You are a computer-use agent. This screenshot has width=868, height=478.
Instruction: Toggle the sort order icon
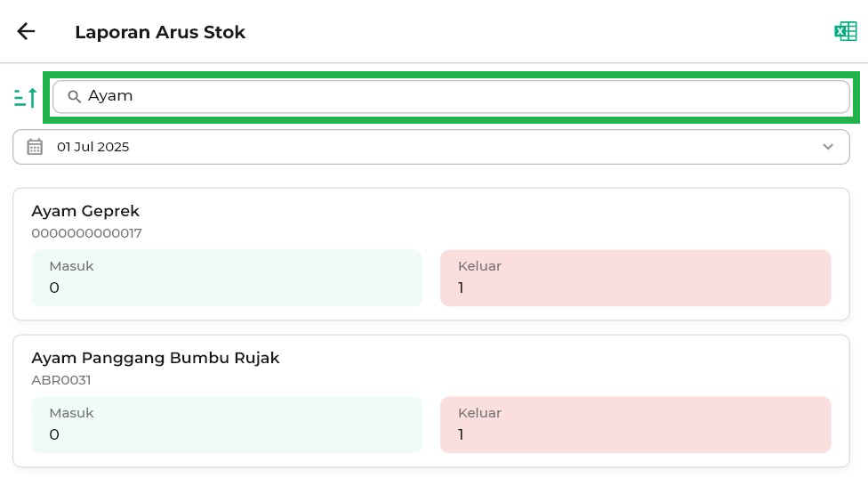(26, 97)
